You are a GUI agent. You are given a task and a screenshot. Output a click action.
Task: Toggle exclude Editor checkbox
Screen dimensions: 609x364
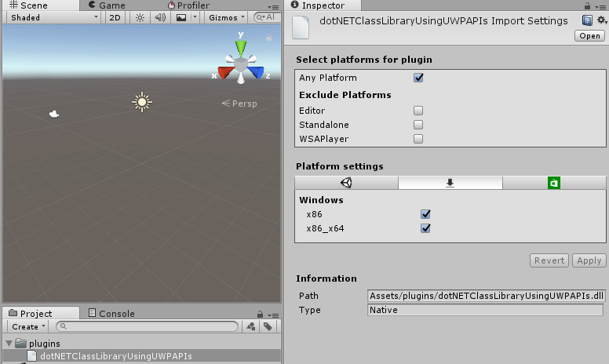click(418, 111)
